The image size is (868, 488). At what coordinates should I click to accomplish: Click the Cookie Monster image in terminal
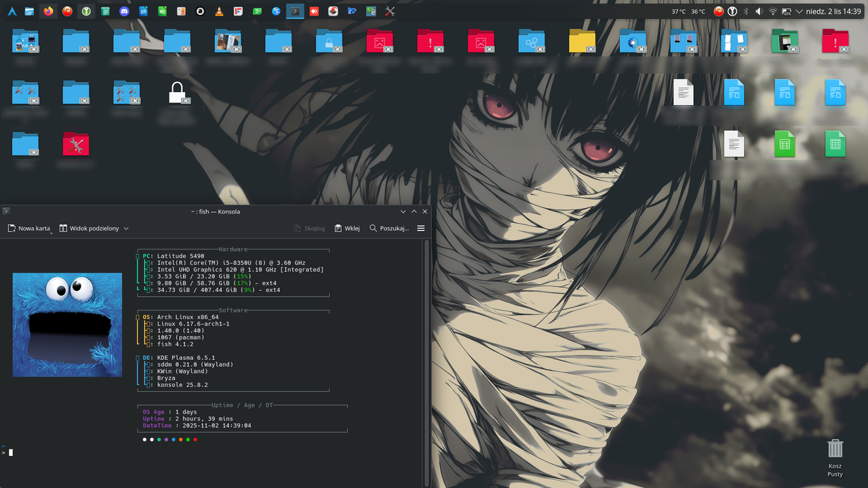pos(67,325)
